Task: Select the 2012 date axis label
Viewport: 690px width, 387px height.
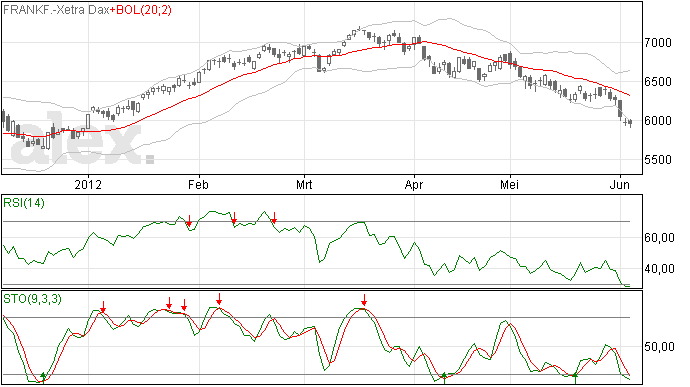Action: tap(88, 184)
